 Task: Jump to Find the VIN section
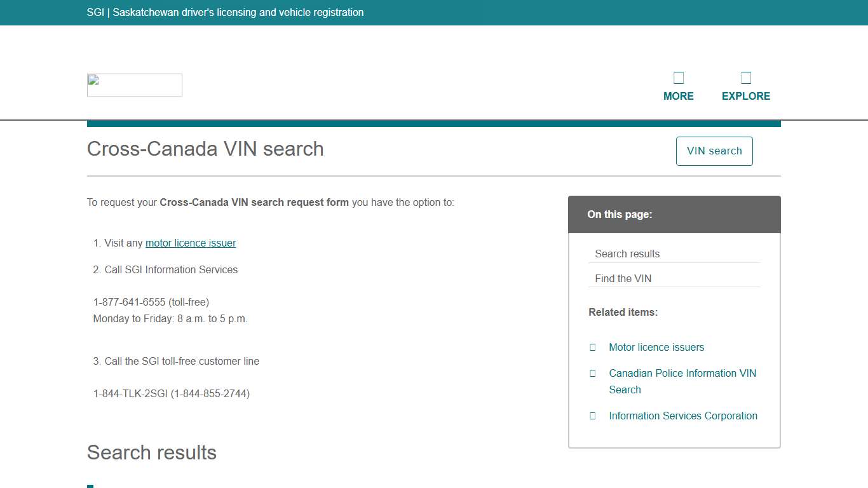click(x=623, y=278)
